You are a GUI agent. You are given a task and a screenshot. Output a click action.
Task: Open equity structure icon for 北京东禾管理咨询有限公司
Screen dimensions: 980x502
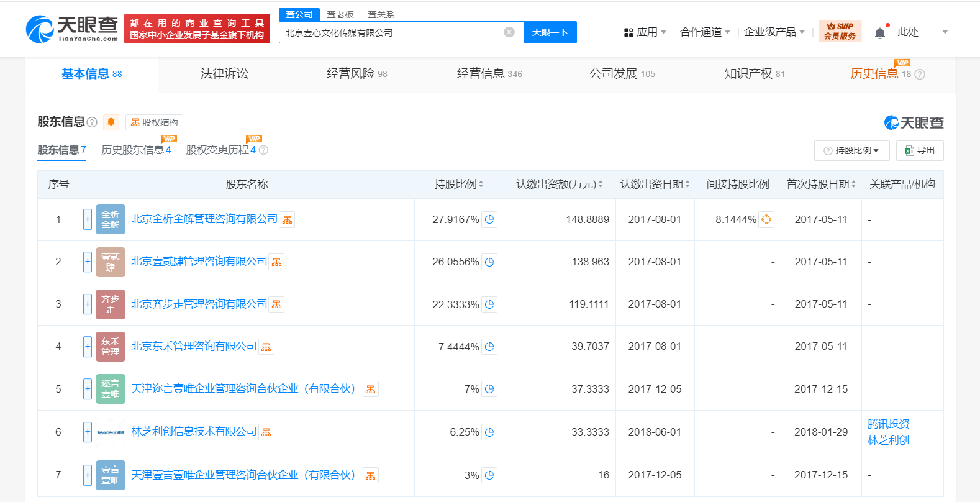coord(266,347)
